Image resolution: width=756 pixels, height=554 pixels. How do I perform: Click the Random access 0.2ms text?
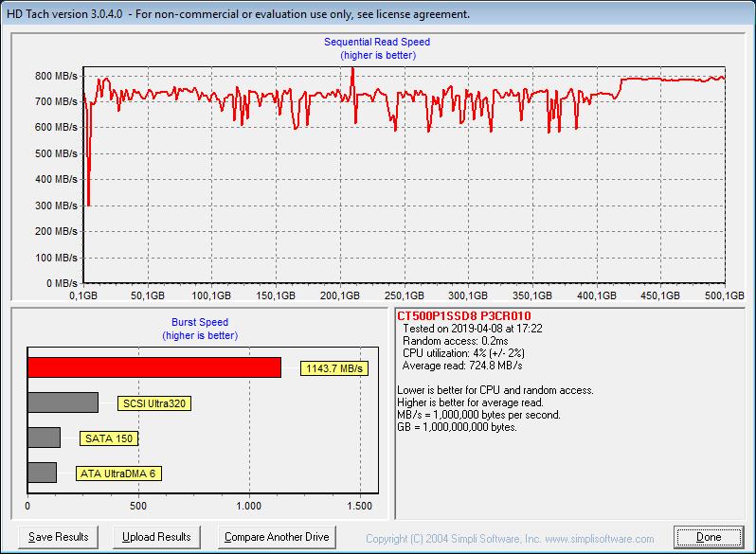tap(455, 341)
